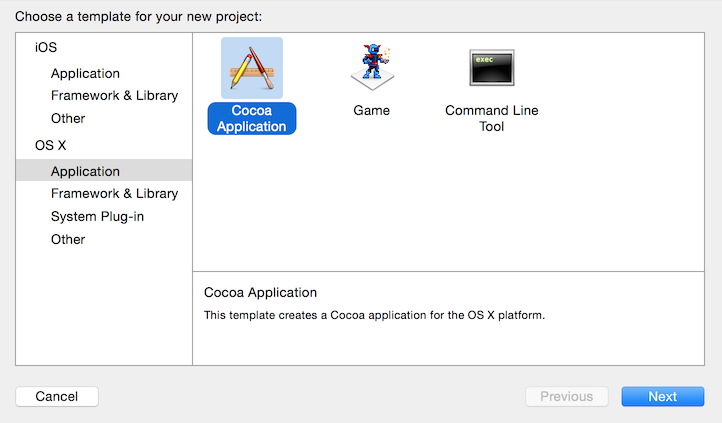Select Other under iOS
Viewport: 722px width, 423px height.
pos(68,119)
